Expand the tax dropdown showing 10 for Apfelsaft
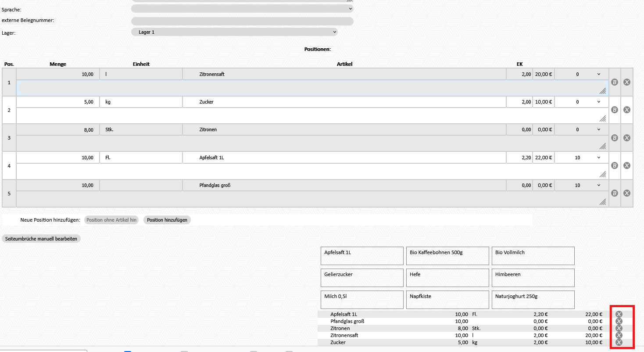This screenshot has width=644, height=352. coord(582,158)
